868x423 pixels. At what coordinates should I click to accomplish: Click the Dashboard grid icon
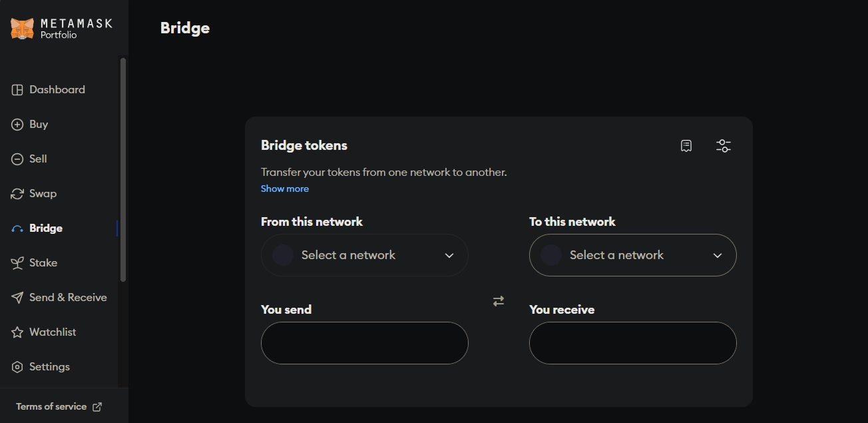point(17,90)
